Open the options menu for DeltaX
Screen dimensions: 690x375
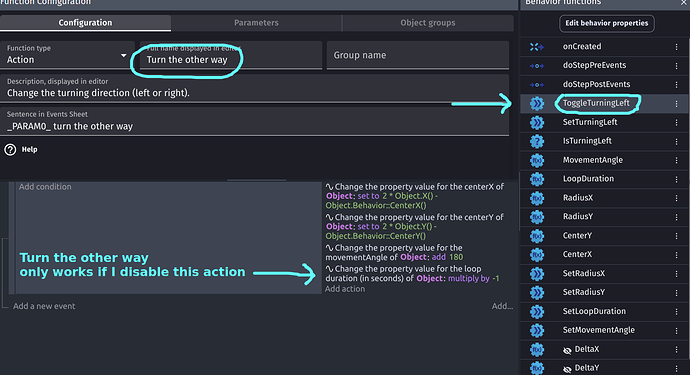676,349
